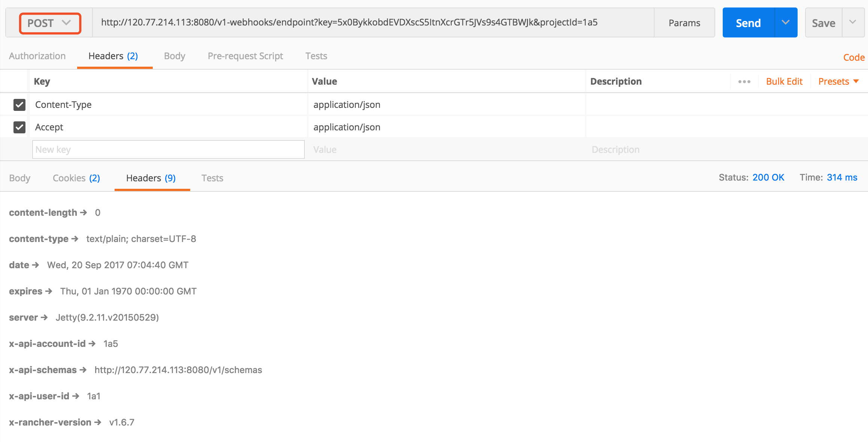Click the Code link to view request code

pyautogui.click(x=852, y=55)
